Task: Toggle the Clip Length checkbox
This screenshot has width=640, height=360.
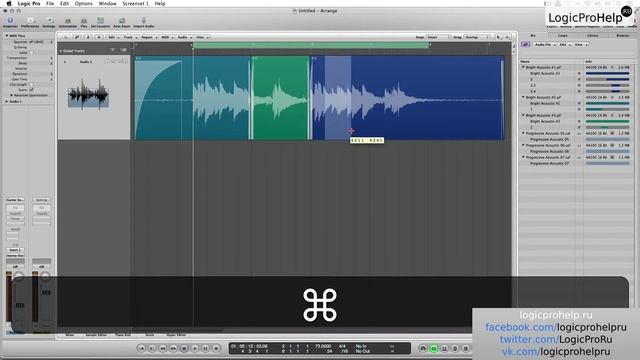Action: click(x=31, y=84)
